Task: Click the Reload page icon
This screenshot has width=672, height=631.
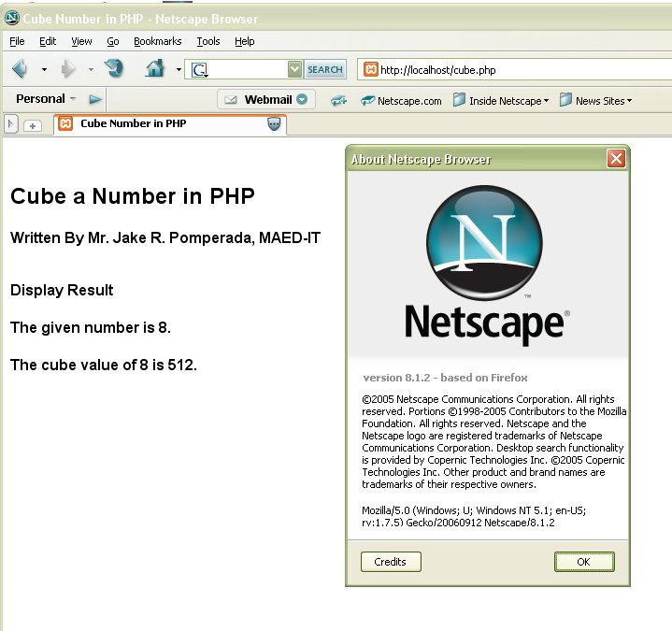Action: pos(114,68)
